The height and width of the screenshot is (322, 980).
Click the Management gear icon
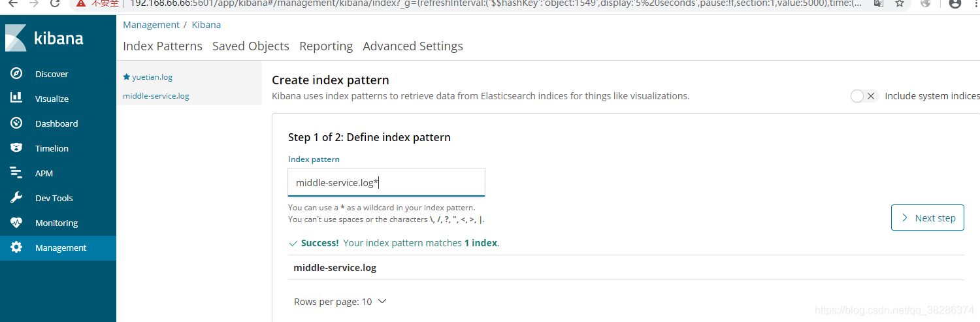(16, 247)
